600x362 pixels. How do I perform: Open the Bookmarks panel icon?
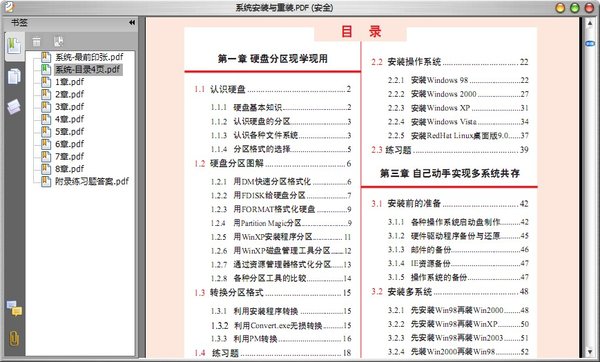click(14, 46)
